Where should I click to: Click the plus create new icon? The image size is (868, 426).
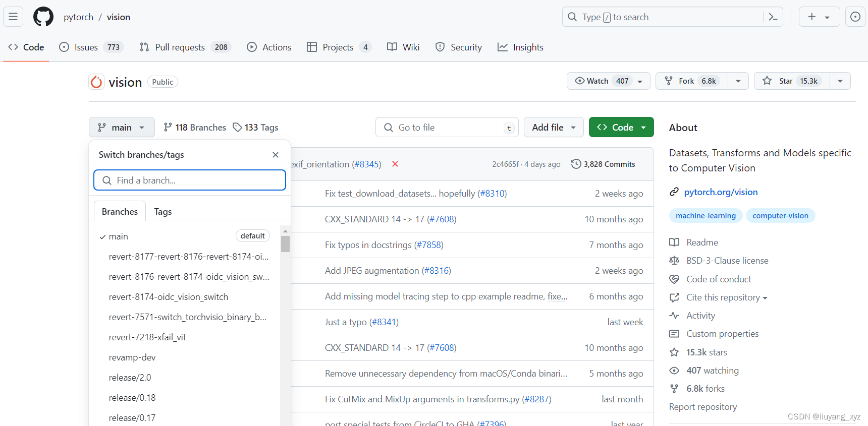pyautogui.click(x=811, y=17)
